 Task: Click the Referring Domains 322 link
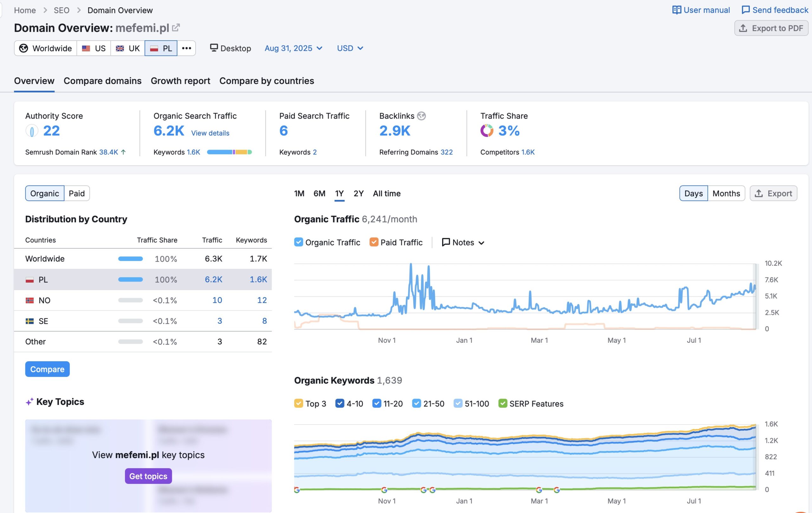click(447, 152)
